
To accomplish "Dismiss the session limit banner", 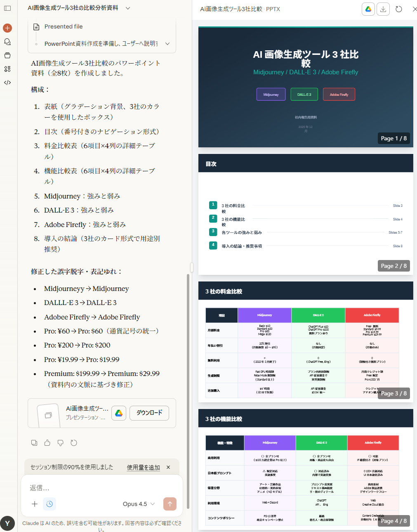I will (x=168, y=467).
